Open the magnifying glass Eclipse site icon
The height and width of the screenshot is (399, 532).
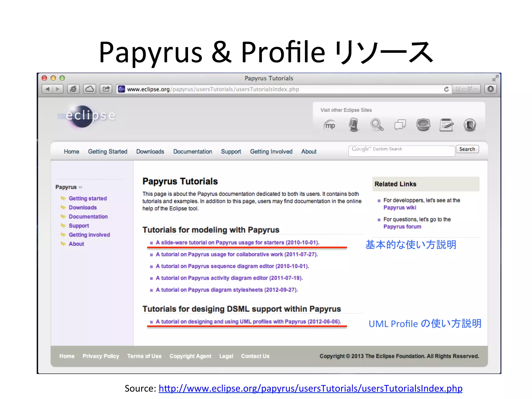point(377,125)
